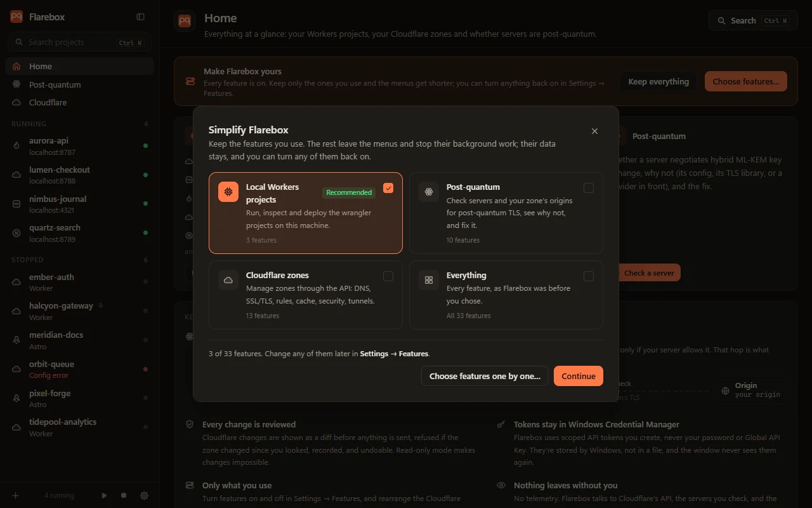Click the start all play icon
This screenshot has width=812, height=508.
click(104, 495)
